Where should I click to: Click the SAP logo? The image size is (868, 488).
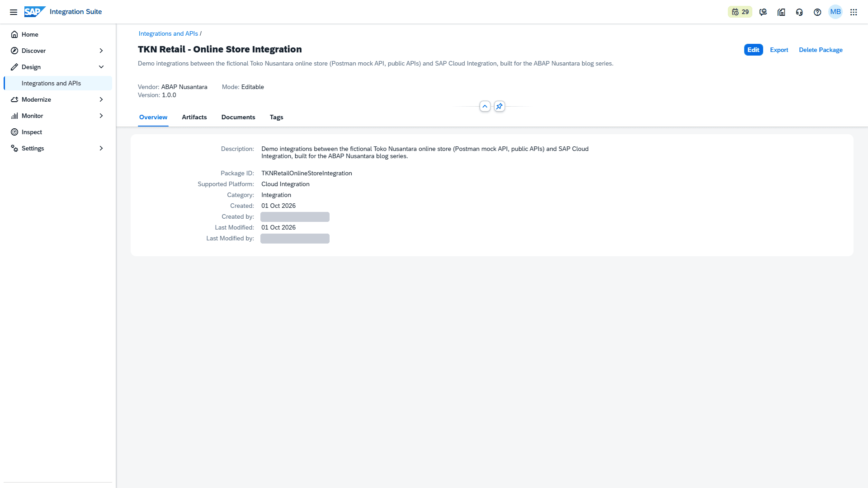point(35,12)
